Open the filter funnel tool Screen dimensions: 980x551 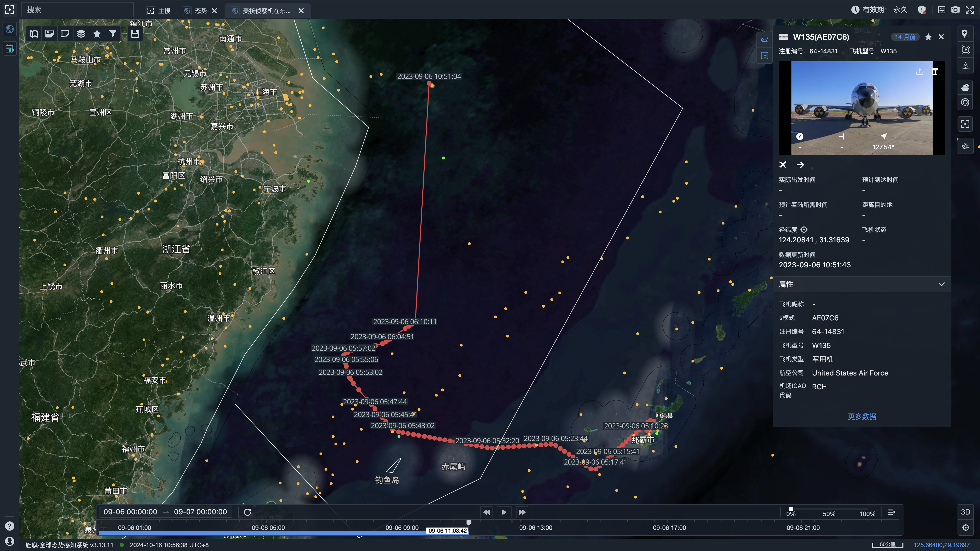tap(113, 34)
